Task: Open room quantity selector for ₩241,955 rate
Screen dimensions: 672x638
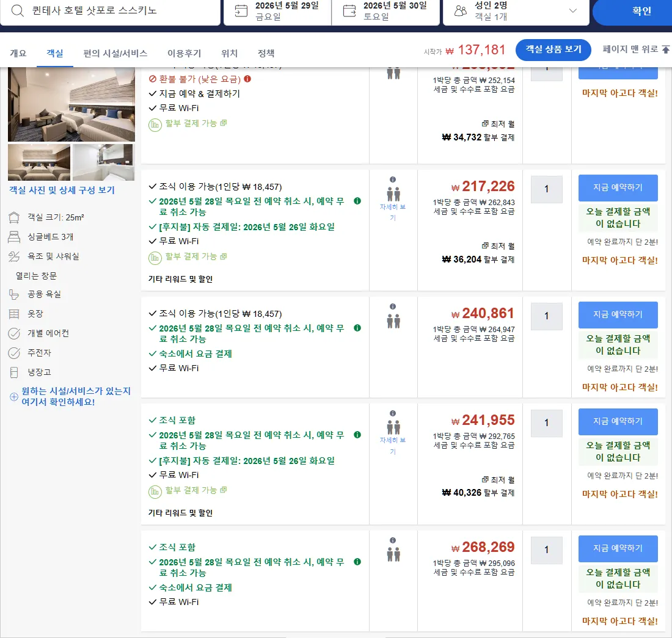Action: [546, 423]
